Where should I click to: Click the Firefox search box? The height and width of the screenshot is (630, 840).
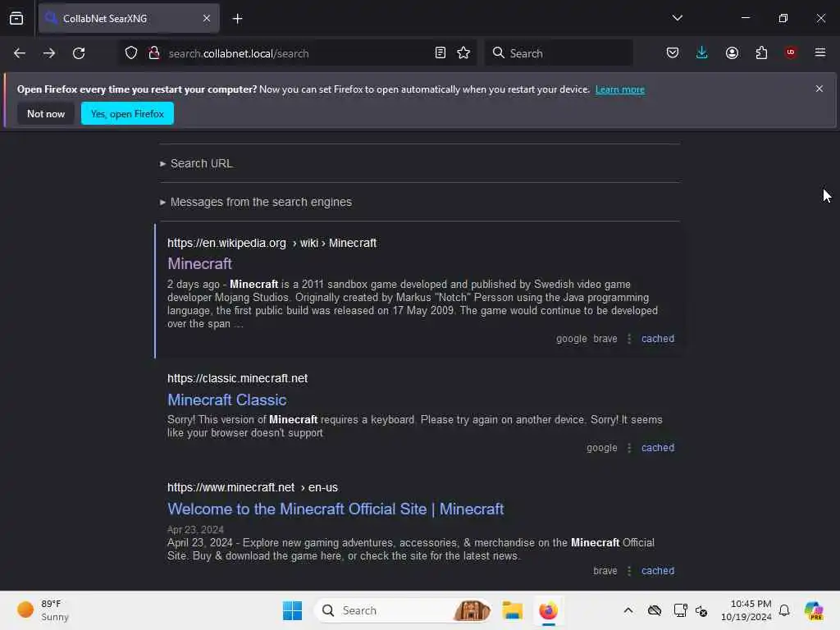tap(559, 53)
